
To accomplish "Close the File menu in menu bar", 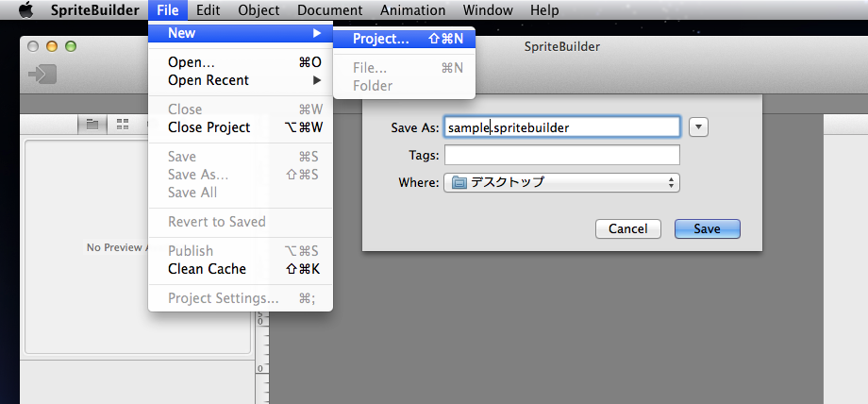I will click(x=168, y=10).
